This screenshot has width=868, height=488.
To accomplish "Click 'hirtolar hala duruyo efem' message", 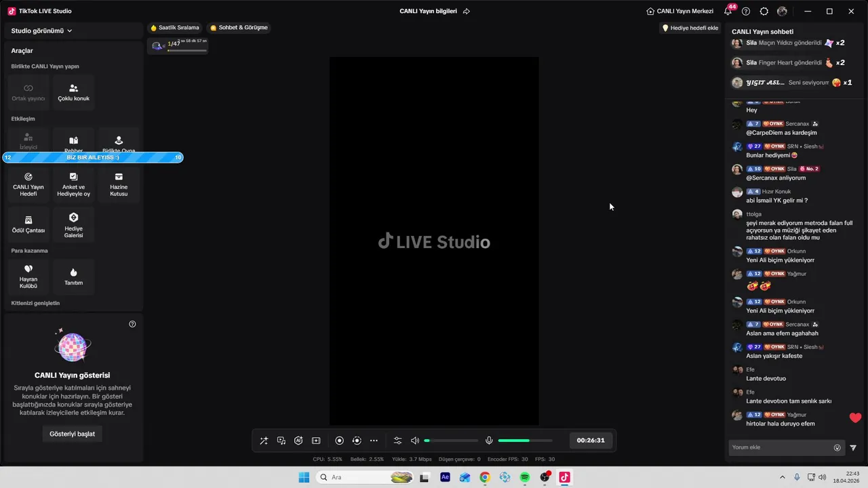I will [x=781, y=424].
